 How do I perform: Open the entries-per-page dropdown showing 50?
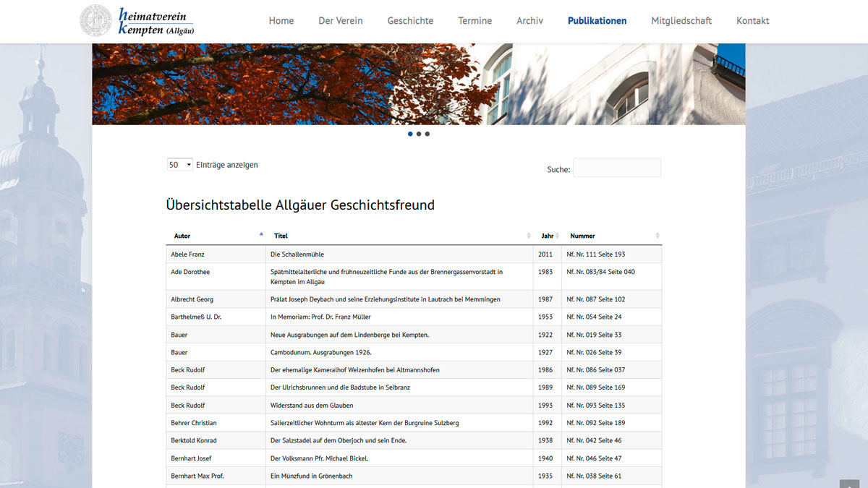pyautogui.click(x=179, y=165)
